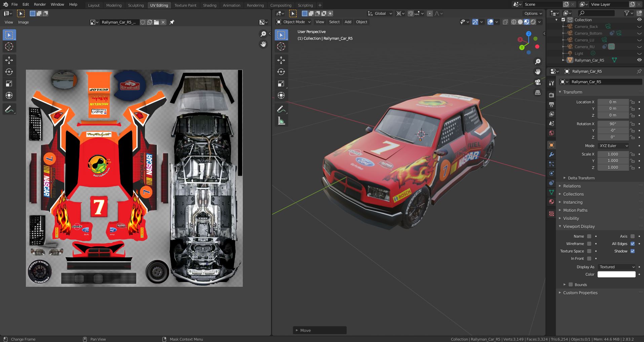Open the Material properties tab
The height and width of the screenshot is (342, 644).
click(x=551, y=202)
